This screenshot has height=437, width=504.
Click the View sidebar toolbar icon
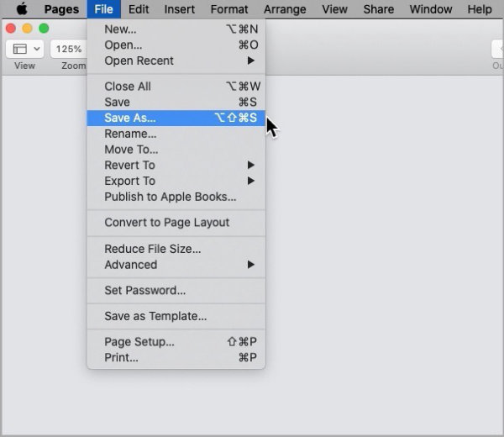[19, 49]
